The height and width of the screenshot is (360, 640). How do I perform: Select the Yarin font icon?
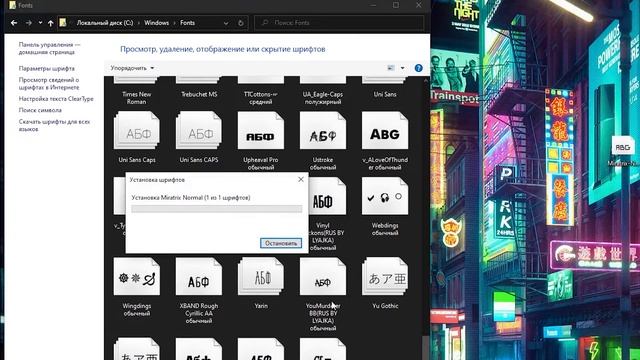pyautogui.click(x=261, y=276)
